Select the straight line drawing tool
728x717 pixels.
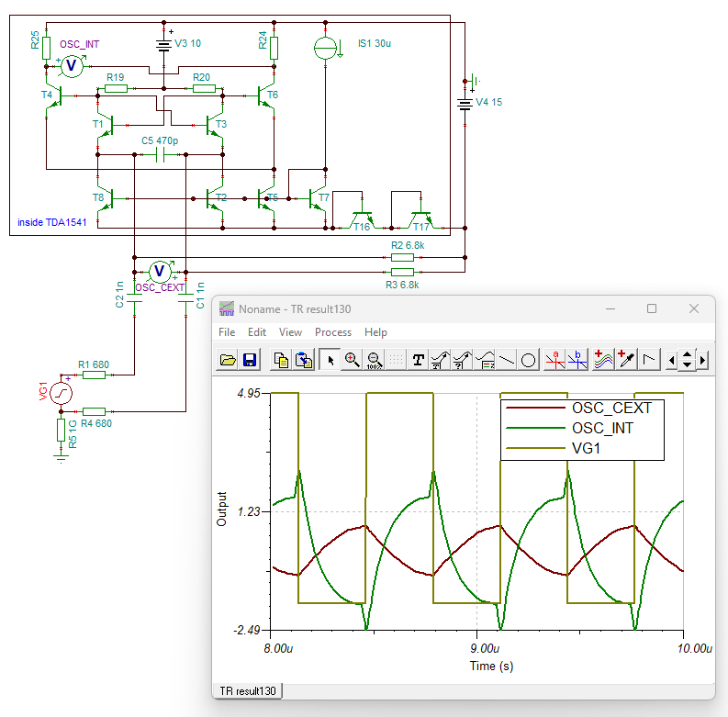tap(507, 360)
